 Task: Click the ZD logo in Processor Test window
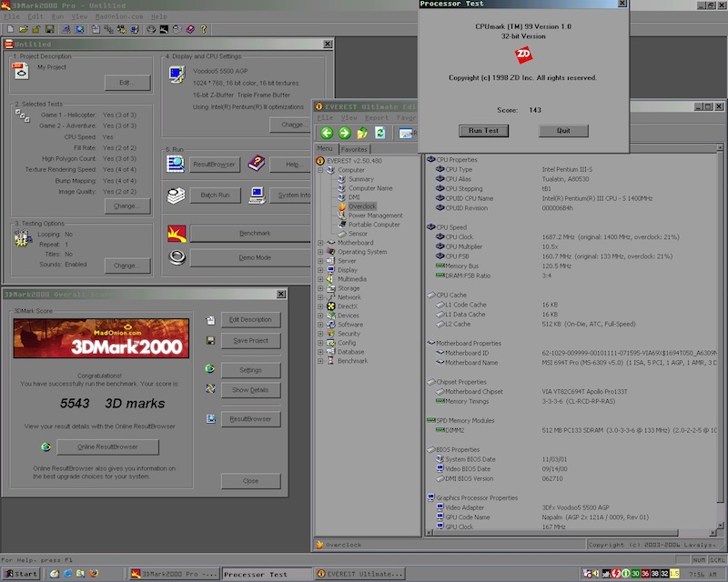523,55
